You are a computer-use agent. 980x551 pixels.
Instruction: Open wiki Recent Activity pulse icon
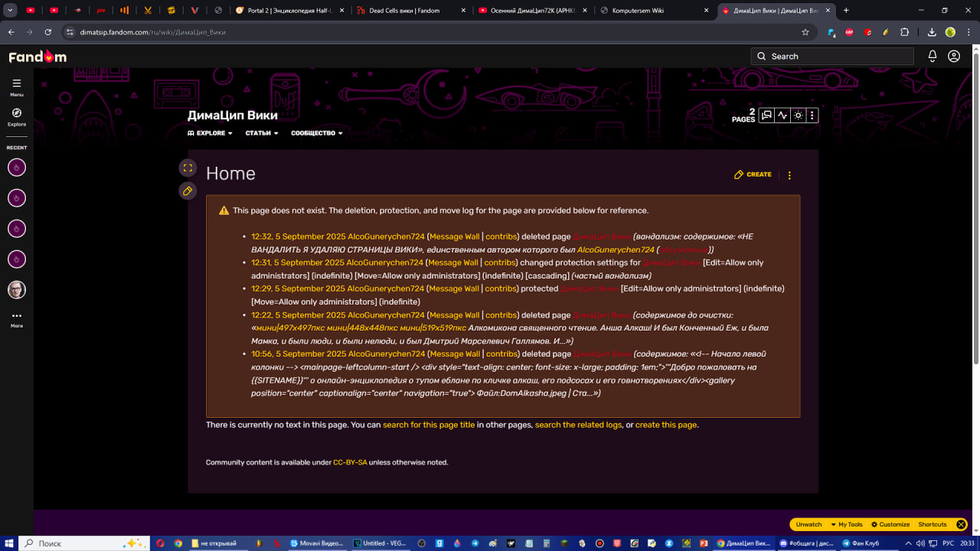pyautogui.click(x=782, y=116)
